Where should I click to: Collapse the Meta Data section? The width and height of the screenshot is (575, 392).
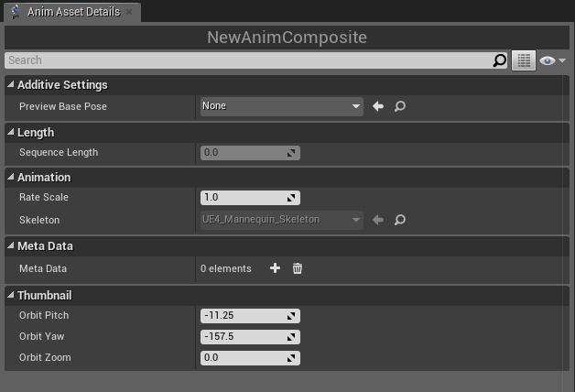pyautogui.click(x=11, y=245)
